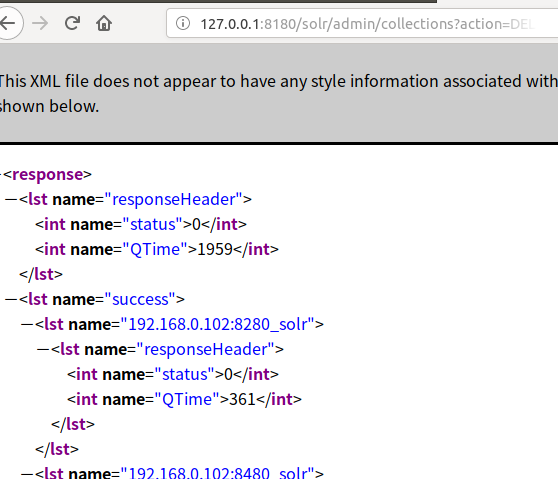558x479 pixels.
Task: Click "192.168.0.102:8280_solr" attribute value
Action: [218, 324]
